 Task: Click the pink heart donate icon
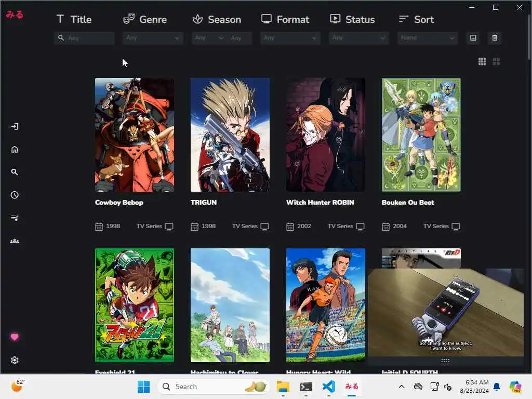(15, 337)
